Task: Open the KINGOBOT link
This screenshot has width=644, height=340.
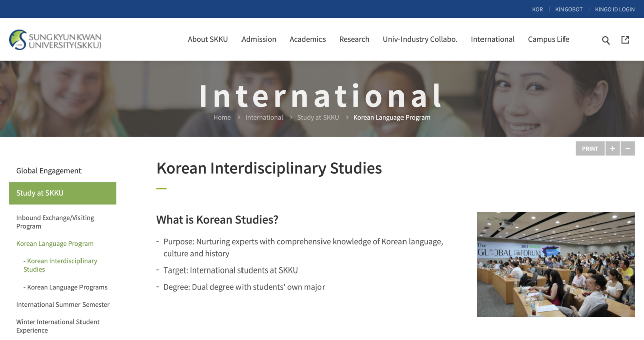Action: (x=569, y=9)
